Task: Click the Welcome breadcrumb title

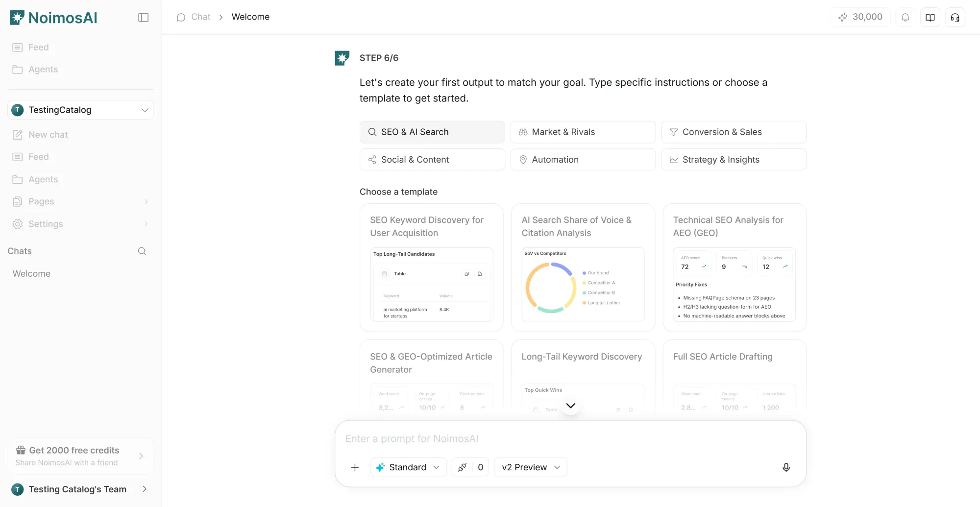Action: (250, 17)
